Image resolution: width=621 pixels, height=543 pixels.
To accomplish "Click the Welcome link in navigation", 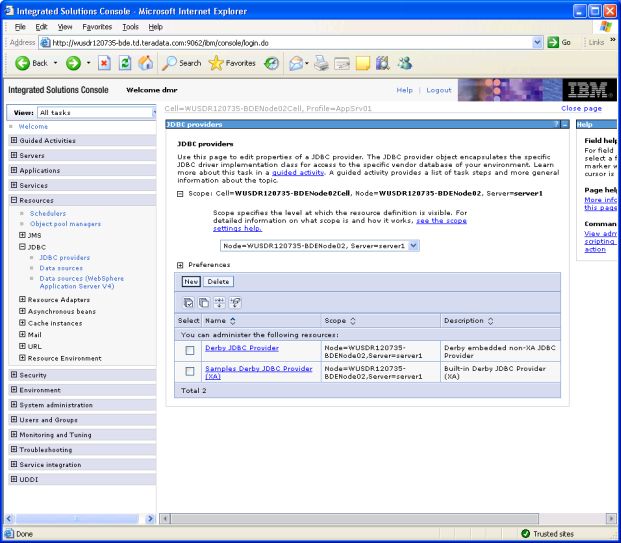I will [33, 126].
